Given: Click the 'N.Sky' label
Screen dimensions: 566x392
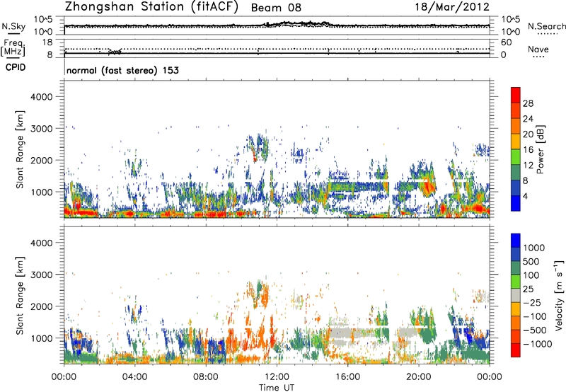Looking at the screenshot, I should click(13, 26).
